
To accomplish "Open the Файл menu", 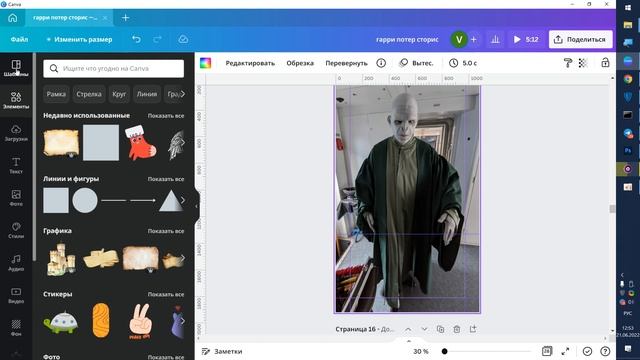I will (x=19, y=40).
